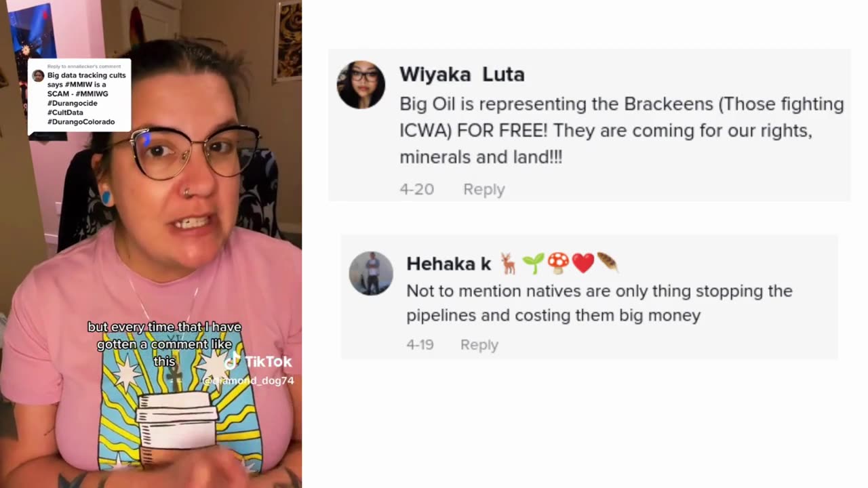This screenshot has height=488, width=868.
Task: Click the #CultData hashtag
Action: pos(65,113)
